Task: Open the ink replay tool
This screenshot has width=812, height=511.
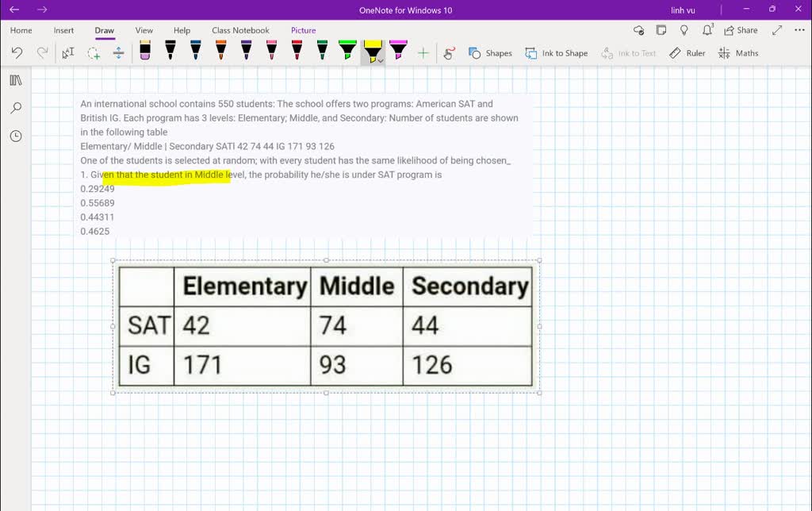Action: [449, 52]
